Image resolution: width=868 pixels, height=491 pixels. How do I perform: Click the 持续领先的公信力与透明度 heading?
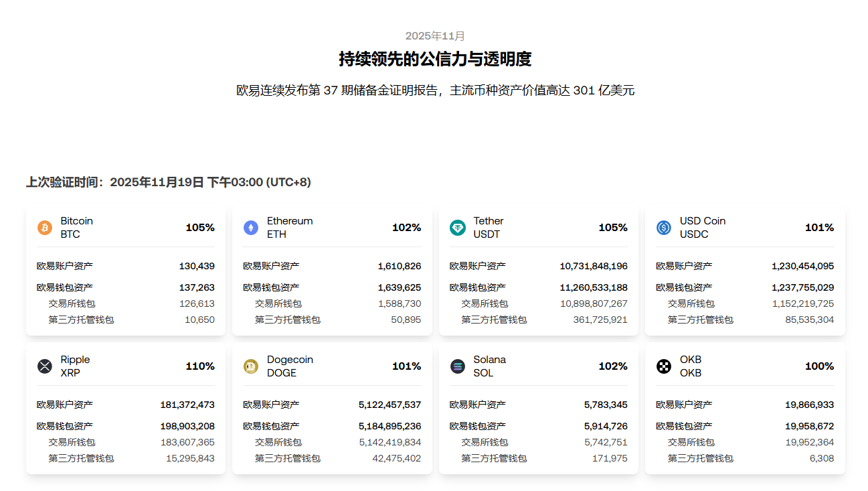tap(435, 59)
